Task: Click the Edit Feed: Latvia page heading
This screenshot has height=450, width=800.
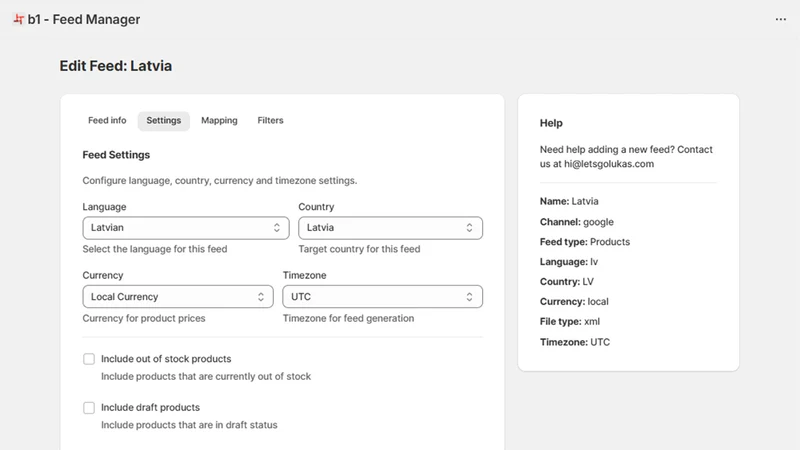Action: click(116, 66)
